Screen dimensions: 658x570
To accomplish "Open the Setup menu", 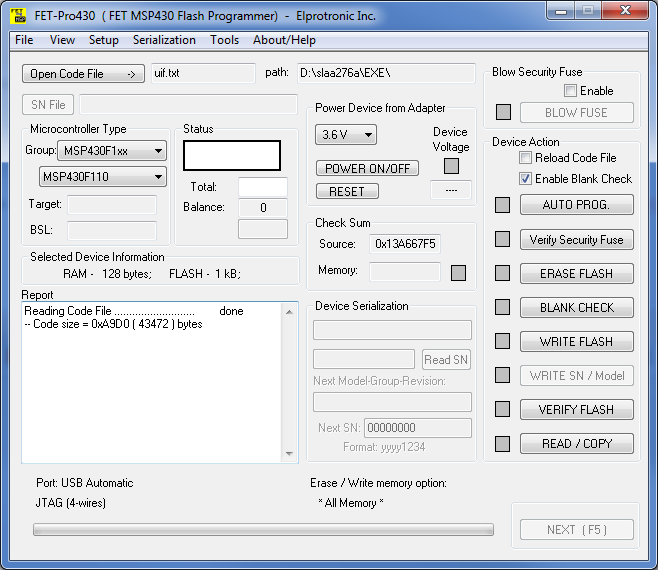I will 103,40.
